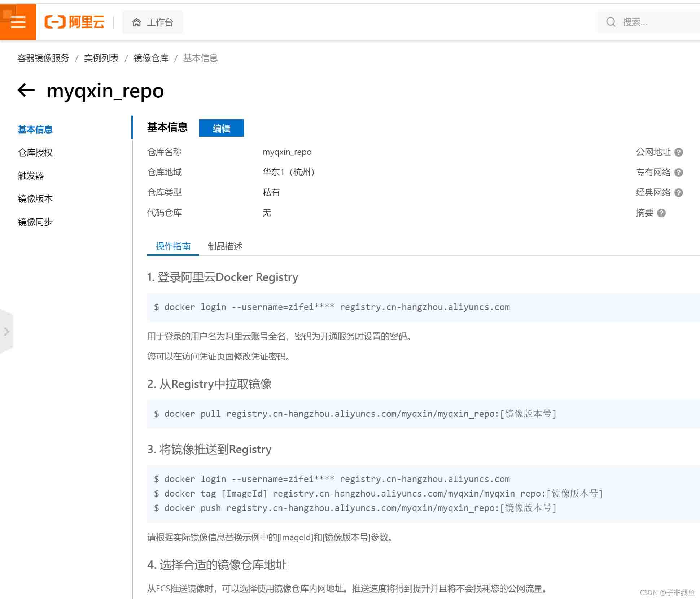Screen dimensions: 700x599
Task: Open the hamburger navigation menu
Action: [18, 22]
